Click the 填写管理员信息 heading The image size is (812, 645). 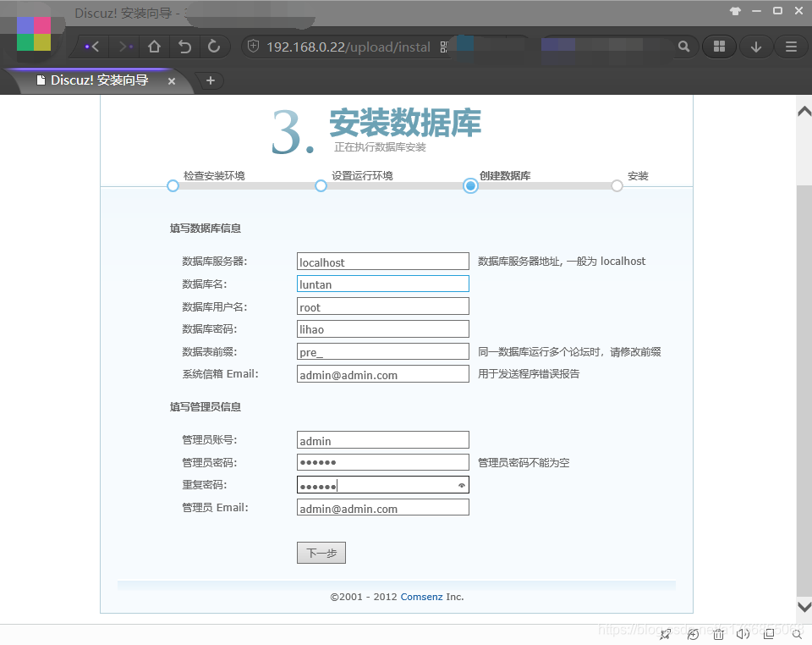(x=205, y=407)
